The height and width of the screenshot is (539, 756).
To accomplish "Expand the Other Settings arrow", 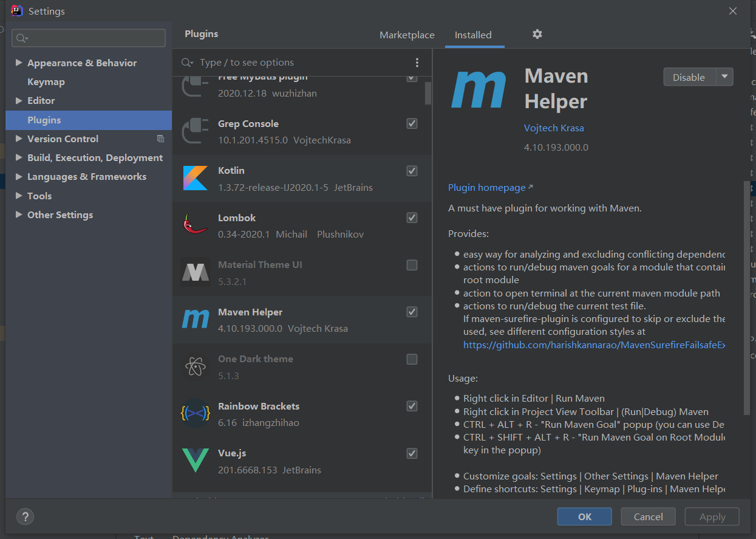I will pos(19,215).
